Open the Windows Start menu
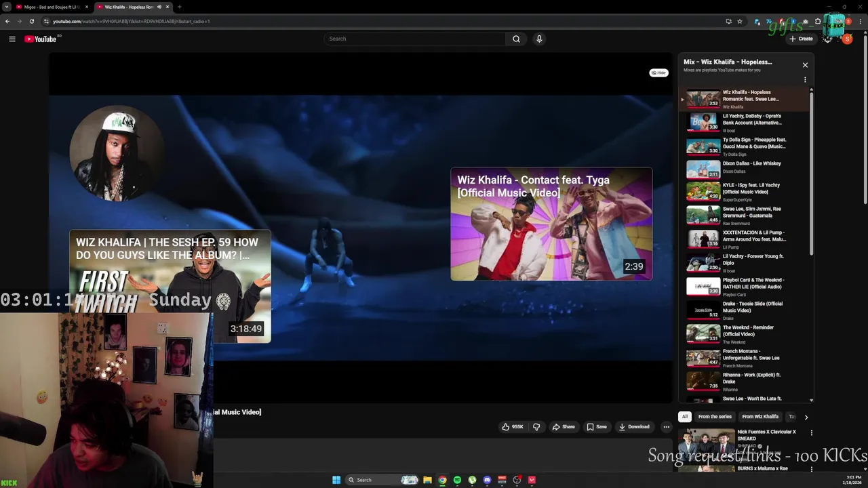This screenshot has height=488, width=868. 336,480
